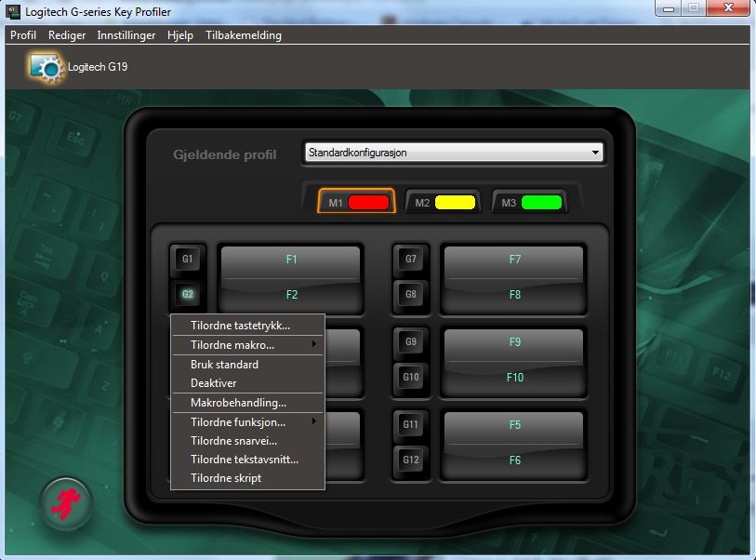This screenshot has width=756, height=560.
Task: Click the red M1 color indicator
Action: pyautogui.click(x=368, y=202)
